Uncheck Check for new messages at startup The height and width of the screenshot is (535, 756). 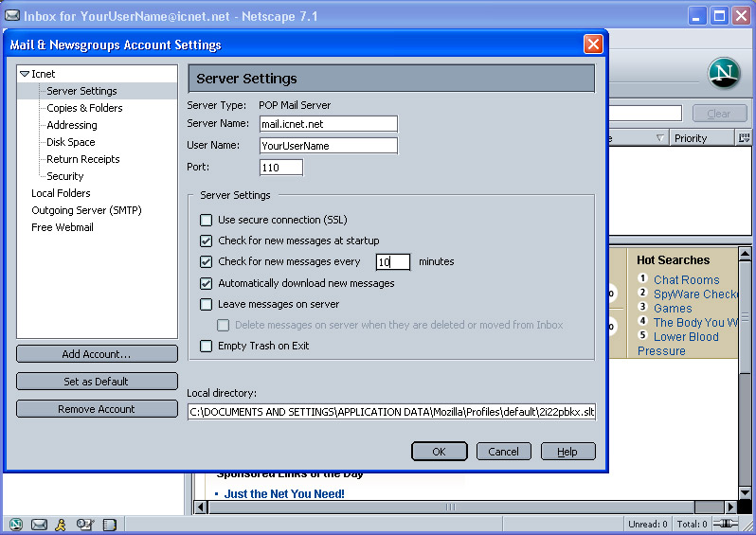[206, 241]
